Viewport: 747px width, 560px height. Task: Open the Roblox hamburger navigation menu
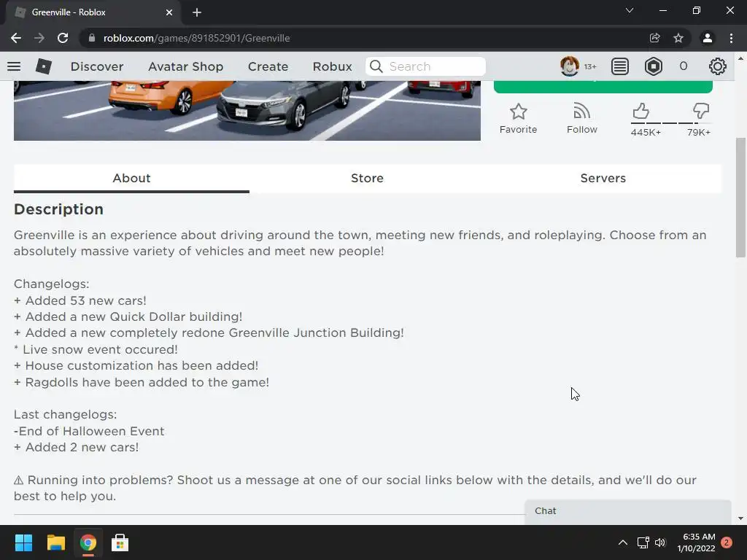click(x=14, y=66)
